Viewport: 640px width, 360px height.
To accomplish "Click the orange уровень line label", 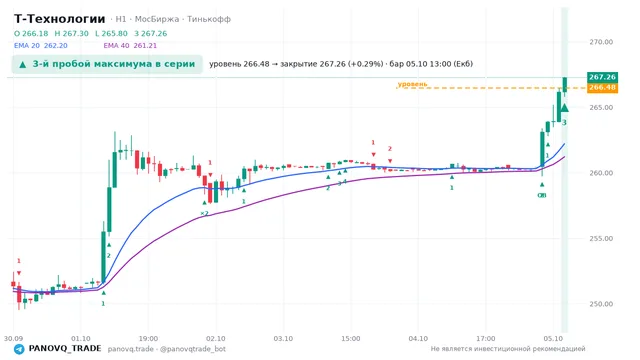I will click(x=412, y=84).
